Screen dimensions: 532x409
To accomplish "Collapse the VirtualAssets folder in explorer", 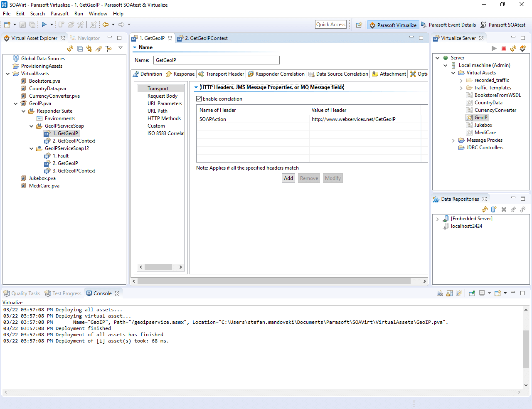I will click(8, 74).
